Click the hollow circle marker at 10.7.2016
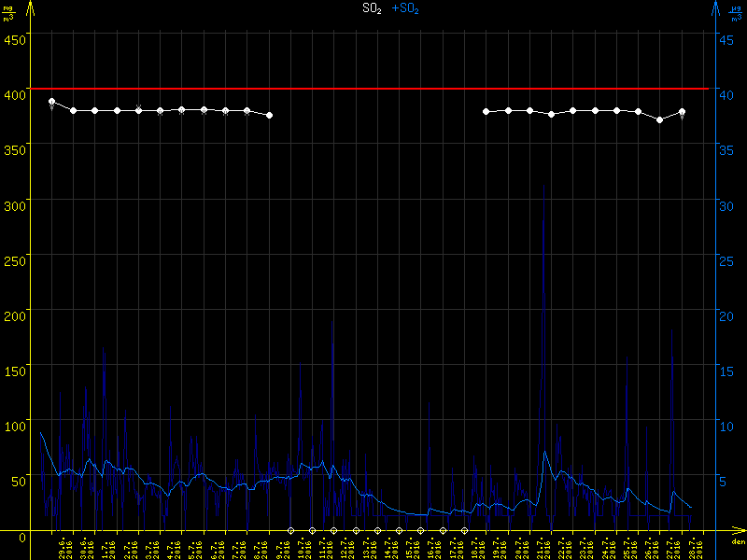 pos(290,530)
